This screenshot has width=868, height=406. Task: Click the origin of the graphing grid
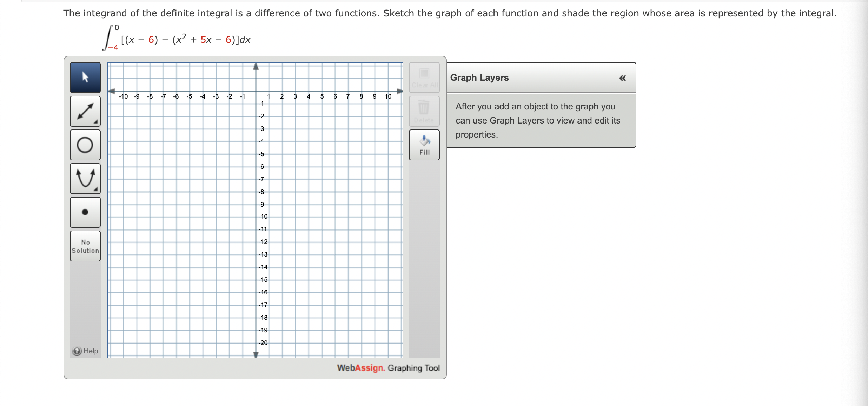click(256, 91)
